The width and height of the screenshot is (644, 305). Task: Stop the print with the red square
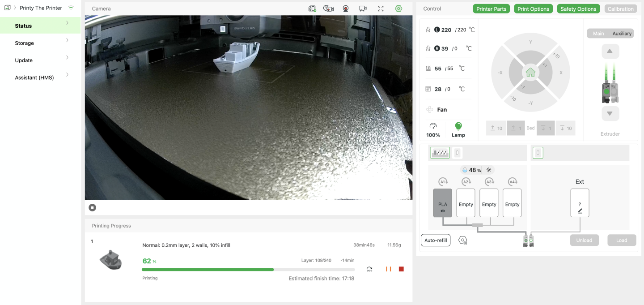(401, 269)
